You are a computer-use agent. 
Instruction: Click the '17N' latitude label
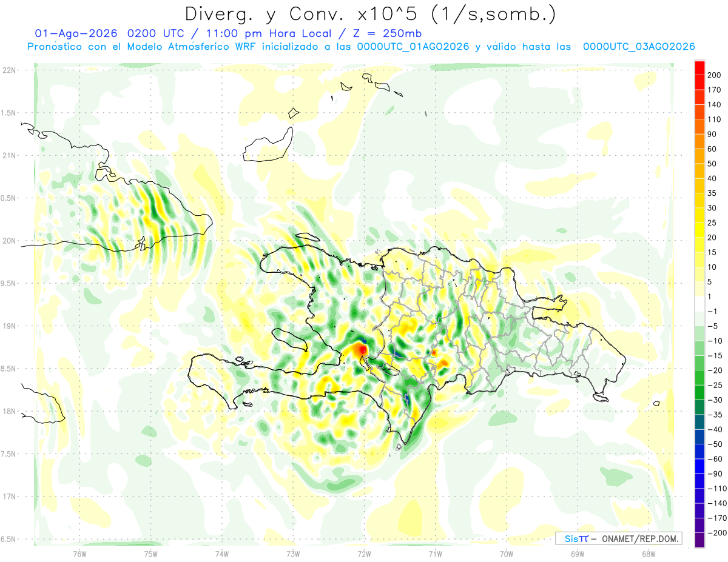(9, 497)
